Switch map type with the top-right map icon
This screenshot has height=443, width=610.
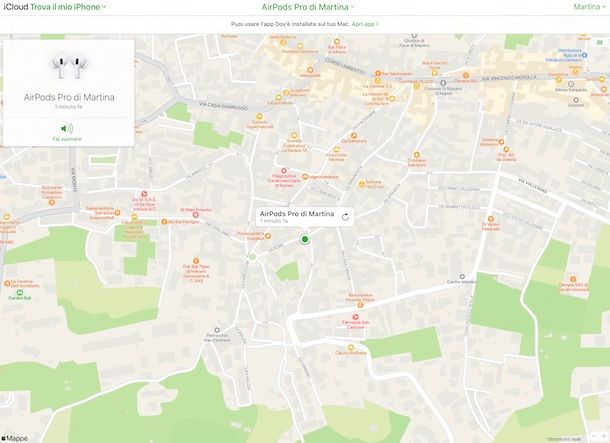(600, 42)
